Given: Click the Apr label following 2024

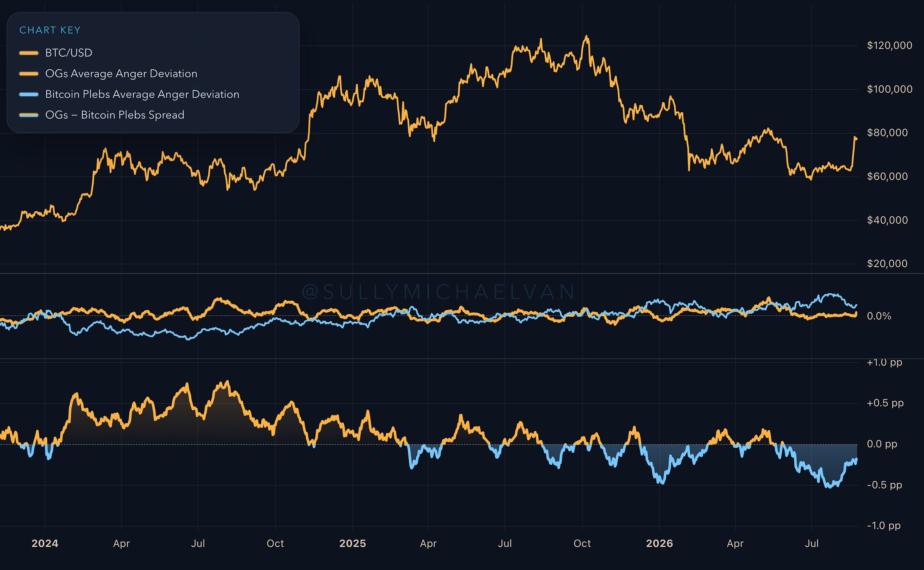Looking at the screenshot, I should pyautogui.click(x=121, y=544).
